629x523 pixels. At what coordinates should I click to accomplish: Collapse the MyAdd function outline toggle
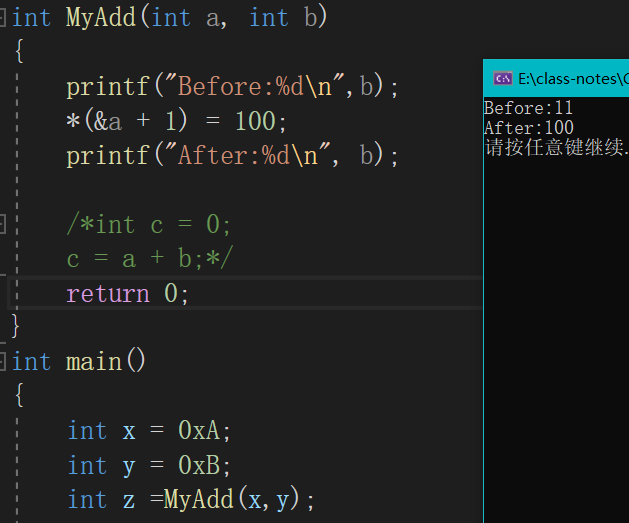click(x=2, y=18)
